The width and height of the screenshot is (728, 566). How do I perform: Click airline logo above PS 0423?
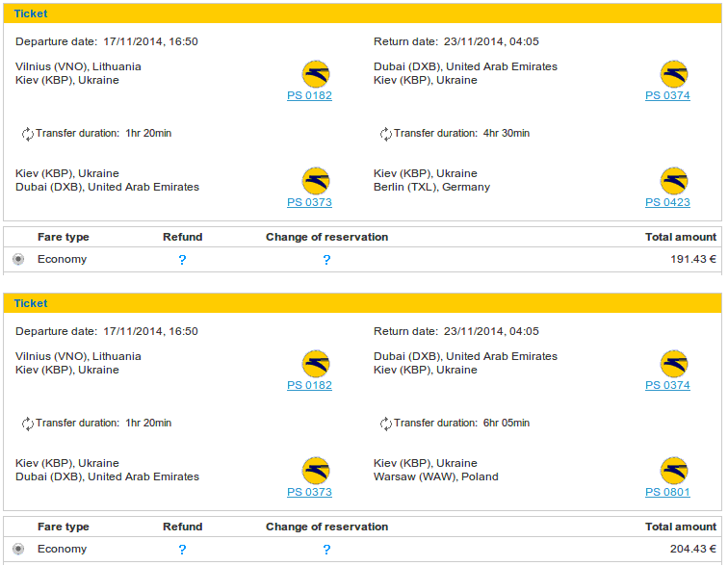(x=674, y=181)
